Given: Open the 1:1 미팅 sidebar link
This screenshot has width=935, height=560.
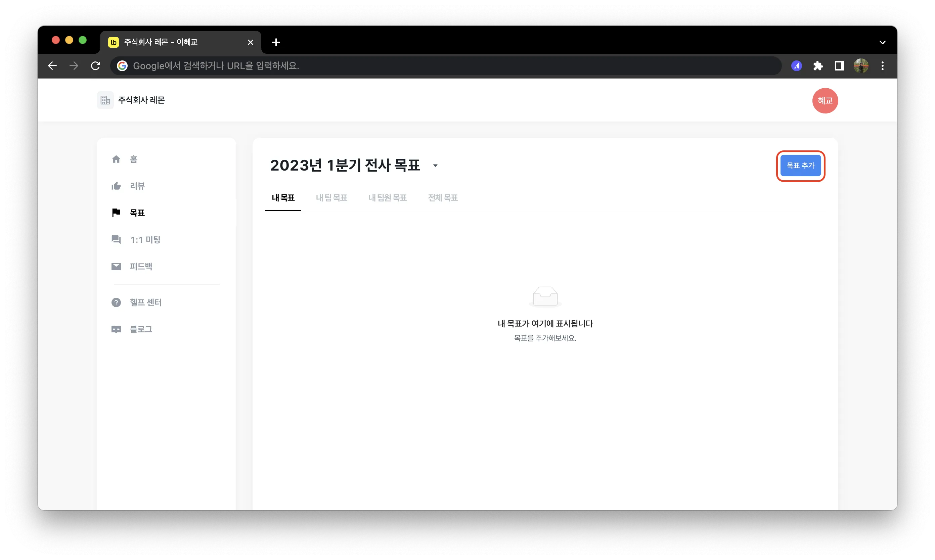Looking at the screenshot, I should point(145,240).
